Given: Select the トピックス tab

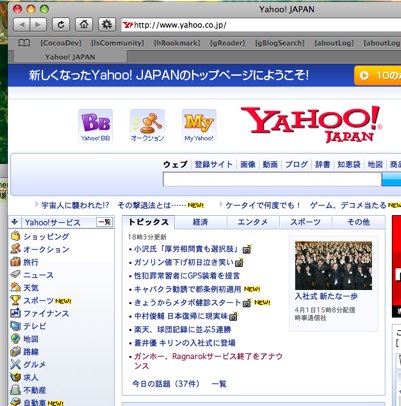Looking at the screenshot, I should (x=148, y=222).
